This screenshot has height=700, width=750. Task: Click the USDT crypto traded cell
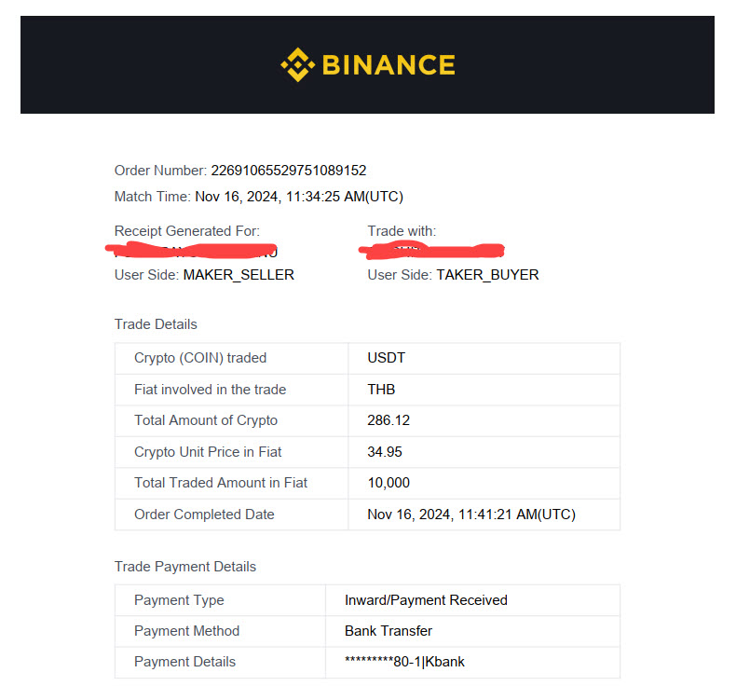click(x=484, y=358)
